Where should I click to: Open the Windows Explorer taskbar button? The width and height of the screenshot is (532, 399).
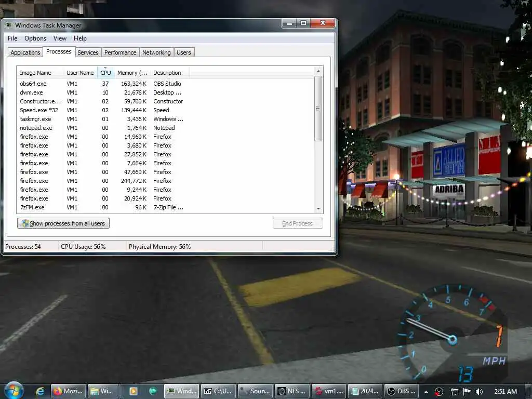tap(104, 391)
